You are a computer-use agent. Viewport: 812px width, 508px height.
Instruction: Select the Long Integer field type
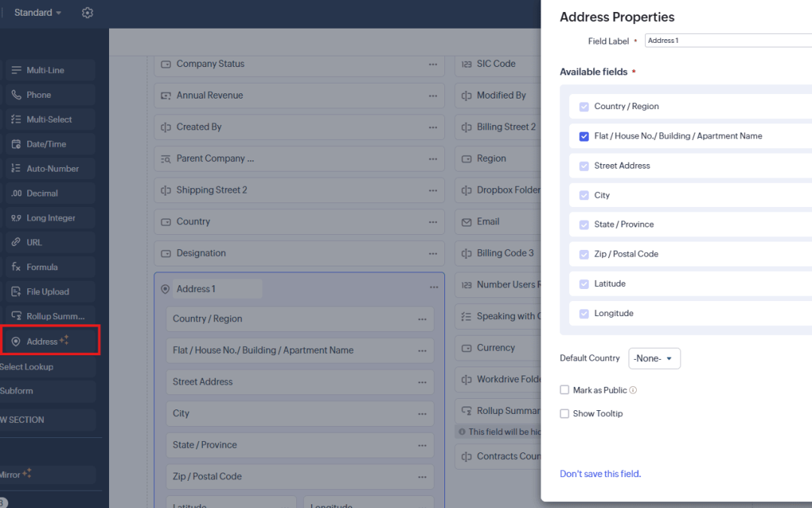(x=50, y=217)
